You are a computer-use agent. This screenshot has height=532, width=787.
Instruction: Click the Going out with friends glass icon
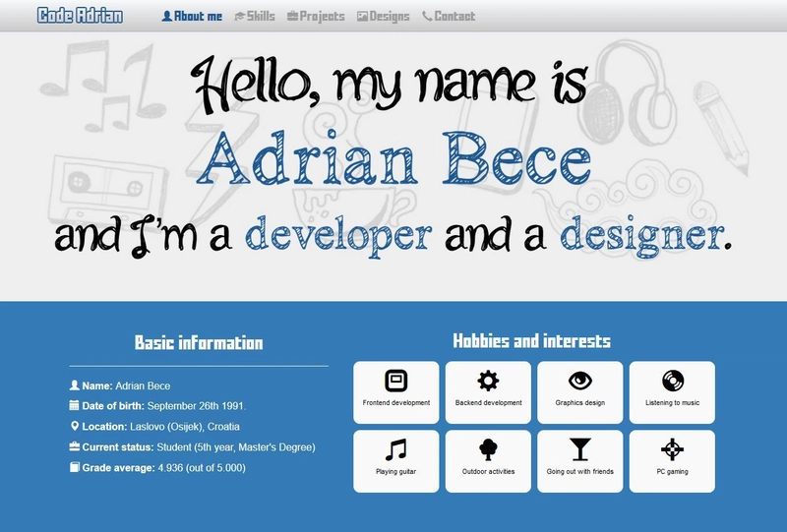[580, 449]
